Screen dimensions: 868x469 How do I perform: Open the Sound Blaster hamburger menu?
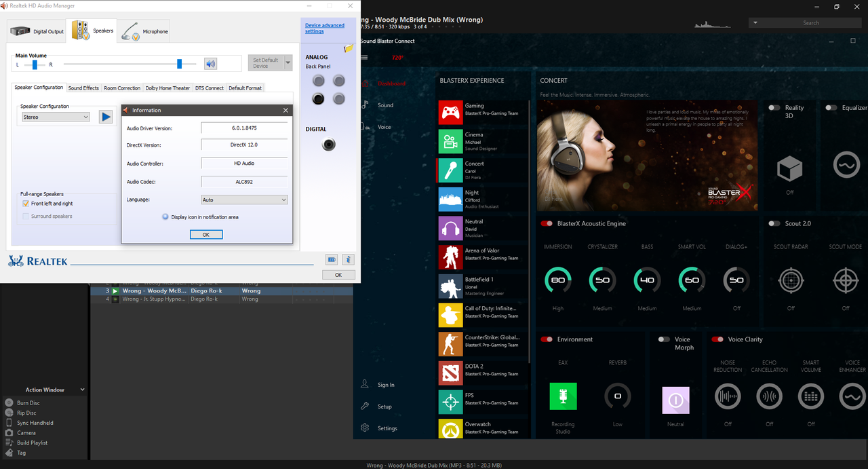364,58
